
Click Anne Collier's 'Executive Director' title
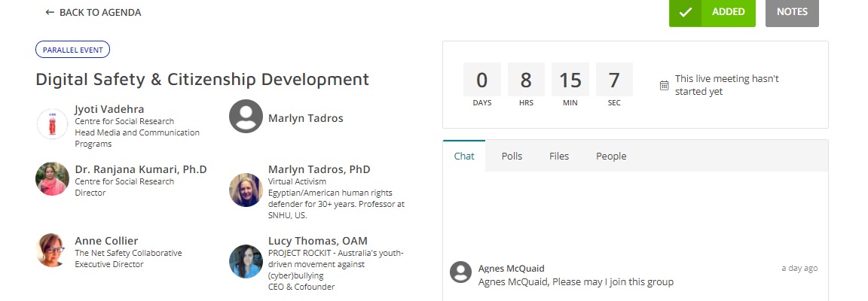pos(109,264)
